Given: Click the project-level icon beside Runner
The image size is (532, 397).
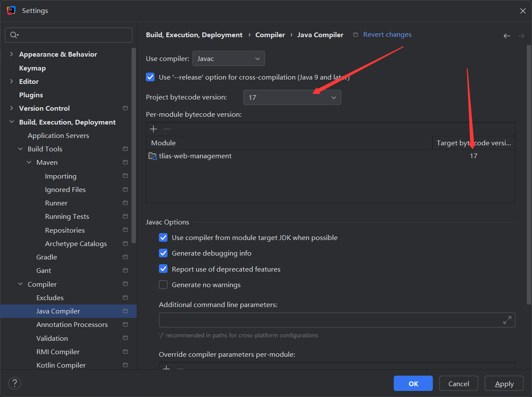Looking at the screenshot, I should pyautogui.click(x=125, y=203).
